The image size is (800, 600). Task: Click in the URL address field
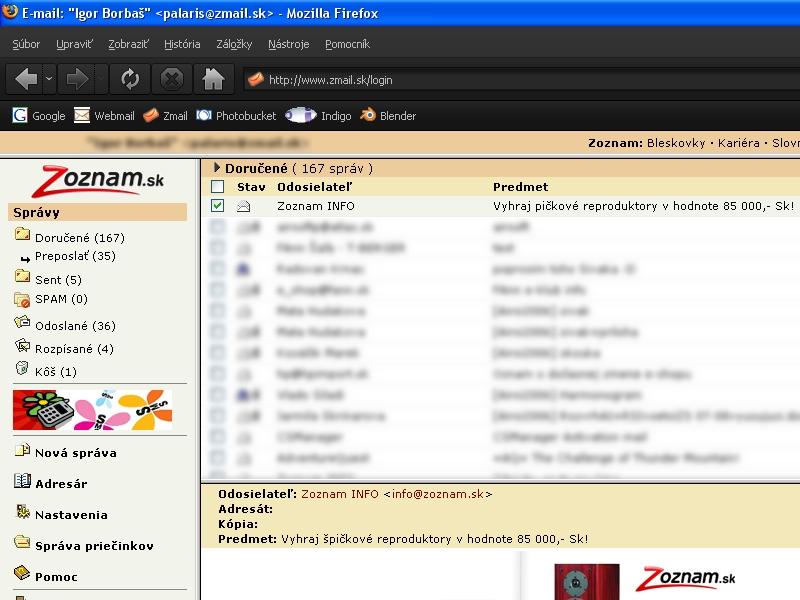[500, 80]
